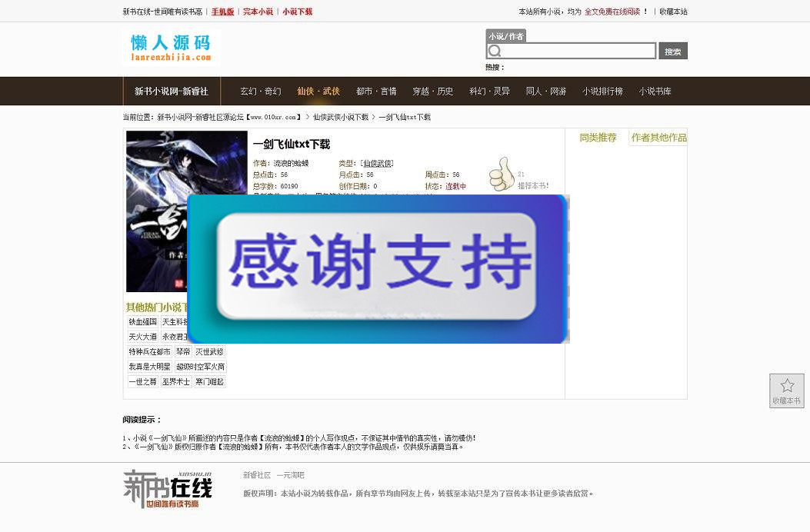This screenshot has height=532, width=810.
Task: Click 一元淘吧 footer link
Action: pyautogui.click(x=290, y=474)
